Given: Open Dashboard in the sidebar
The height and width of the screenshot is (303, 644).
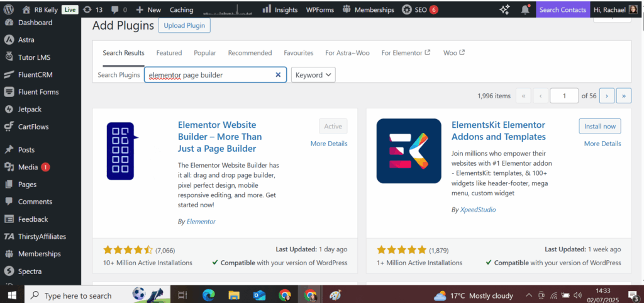Looking at the screenshot, I should point(35,23).
